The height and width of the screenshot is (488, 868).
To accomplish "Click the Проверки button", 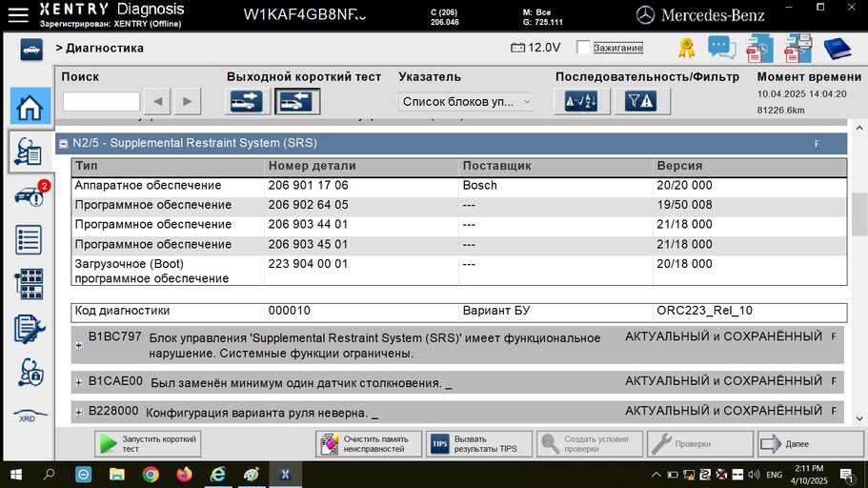I will point(700,444).
